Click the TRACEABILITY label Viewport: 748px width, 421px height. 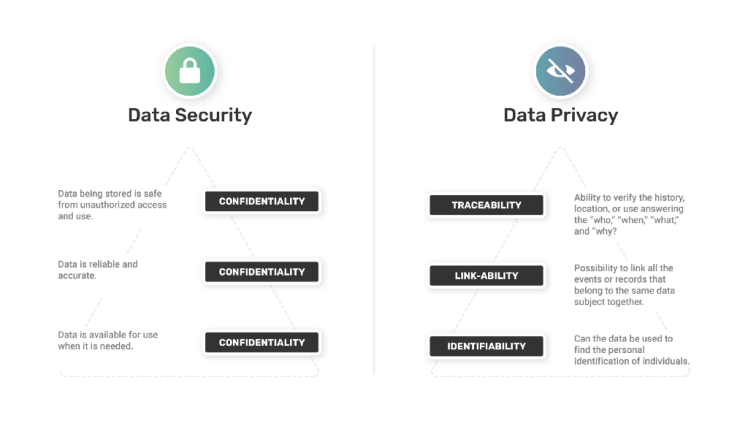click(487, 205)
